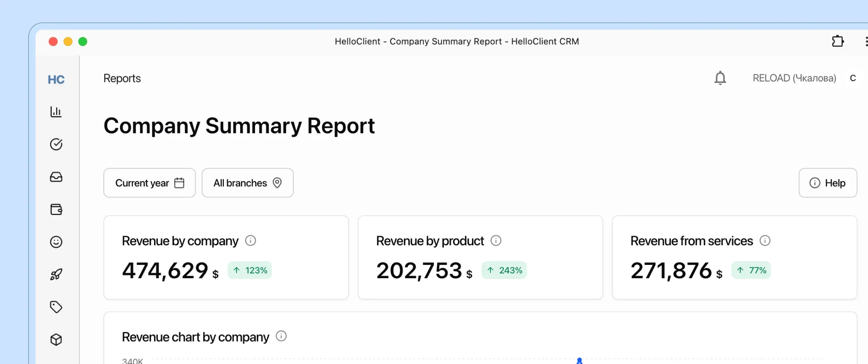Viewport: 868px width, 364px height.
Task: Open the All branches location filter
Action: coord(247,183)
